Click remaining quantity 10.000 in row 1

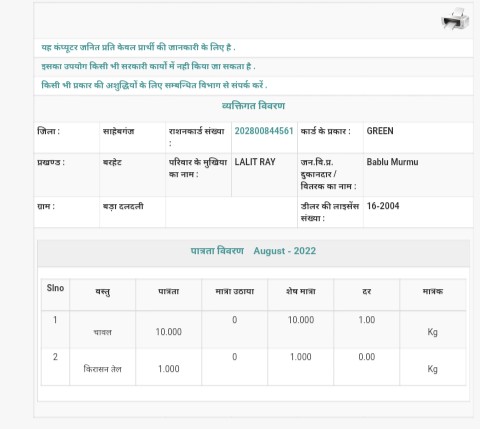click(301, 320)
